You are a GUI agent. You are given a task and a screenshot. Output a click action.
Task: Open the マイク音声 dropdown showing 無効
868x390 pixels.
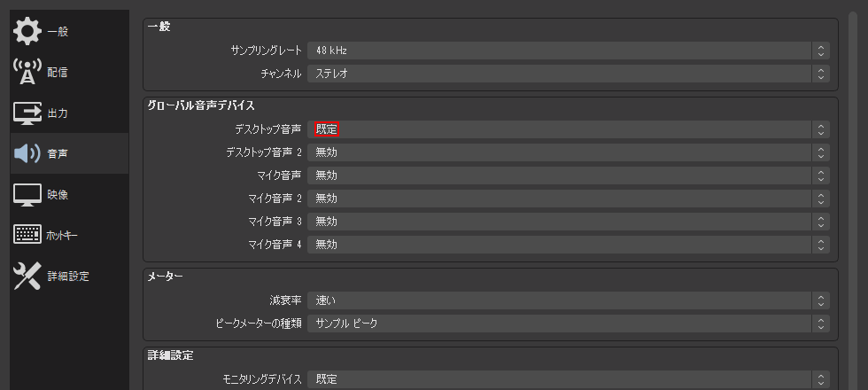569,175
